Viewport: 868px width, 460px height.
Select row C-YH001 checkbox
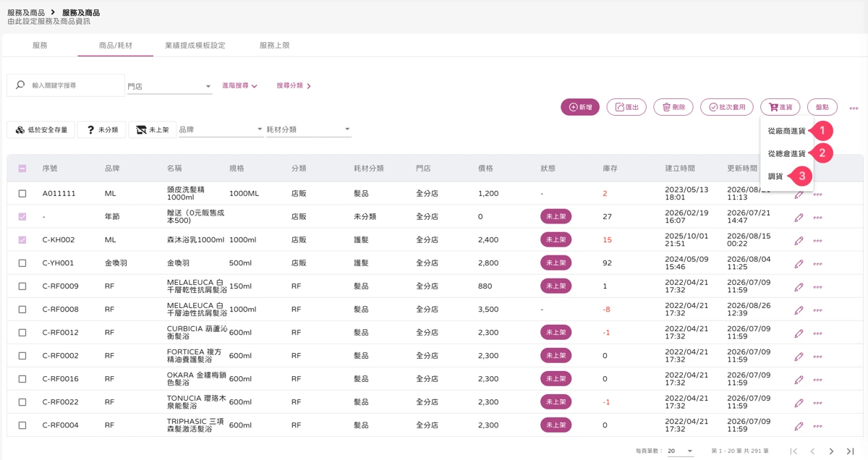[x=22, y=263]
